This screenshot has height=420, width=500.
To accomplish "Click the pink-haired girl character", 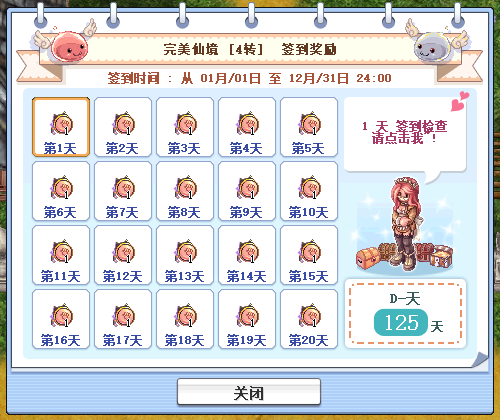I will (405, 223).
